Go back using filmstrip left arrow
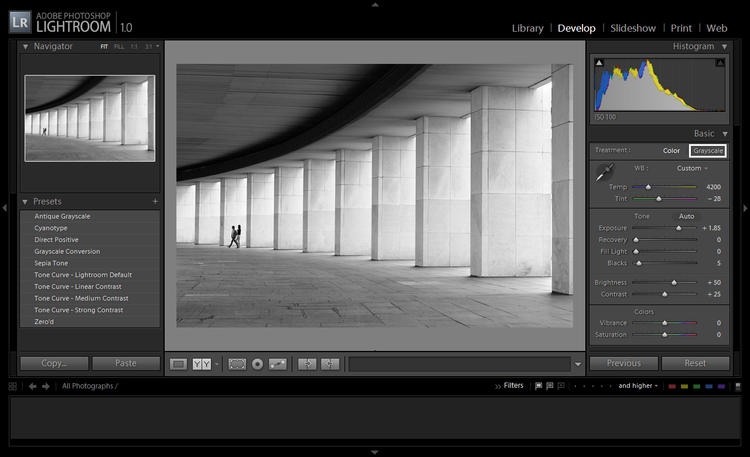The width and height of the screenshot is (750, 457). pos(33,386)
